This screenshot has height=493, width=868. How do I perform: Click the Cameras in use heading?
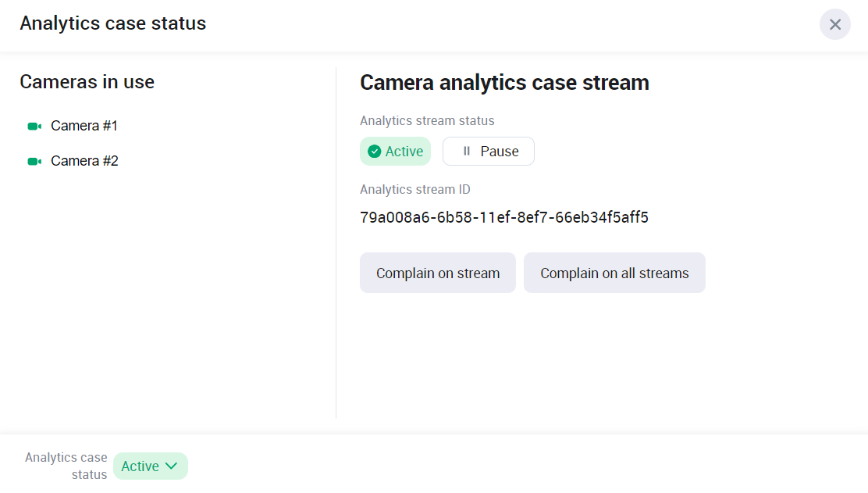click(x=87, y=82)
